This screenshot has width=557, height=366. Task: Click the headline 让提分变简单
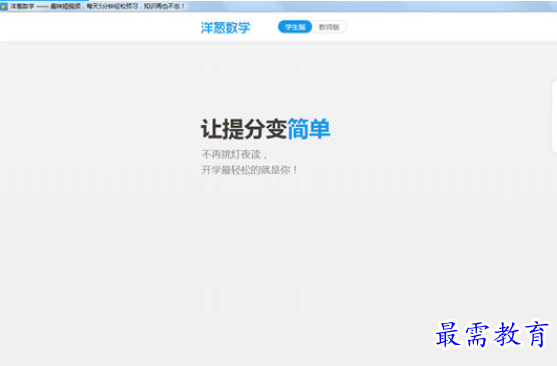(265, 129)
